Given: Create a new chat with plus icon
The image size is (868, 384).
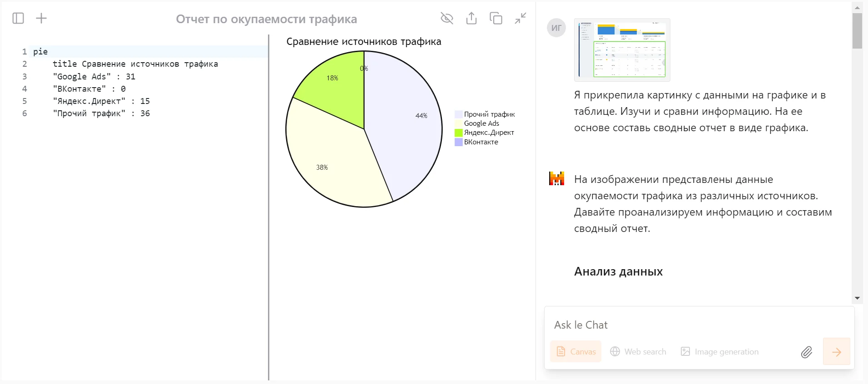Looking at the screenshot, I should tap(41, 18).
